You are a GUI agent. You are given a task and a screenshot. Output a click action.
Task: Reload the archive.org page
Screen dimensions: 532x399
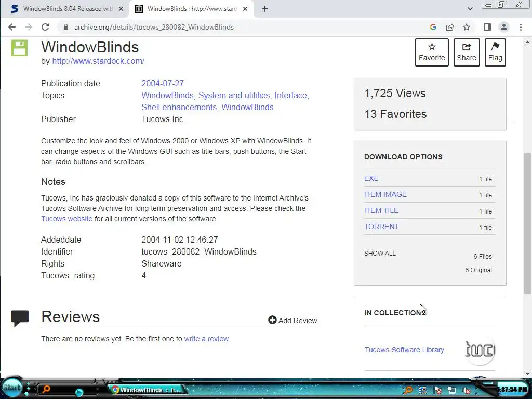(x=45, y=27)
